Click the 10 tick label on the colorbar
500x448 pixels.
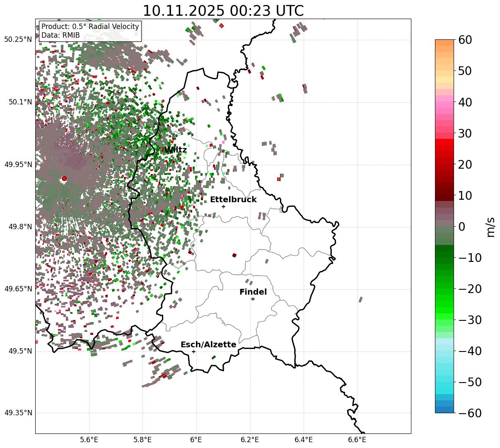click(x=464, y=195)
